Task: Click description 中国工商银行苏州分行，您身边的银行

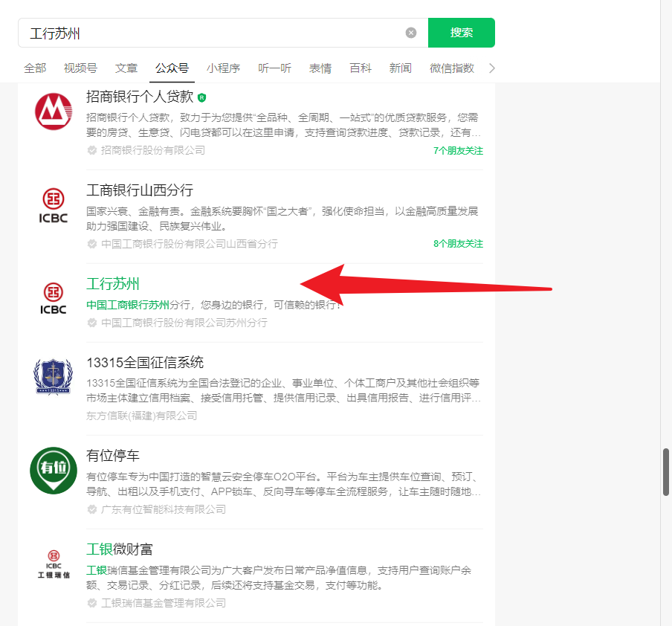Action: tap(214, 305)
